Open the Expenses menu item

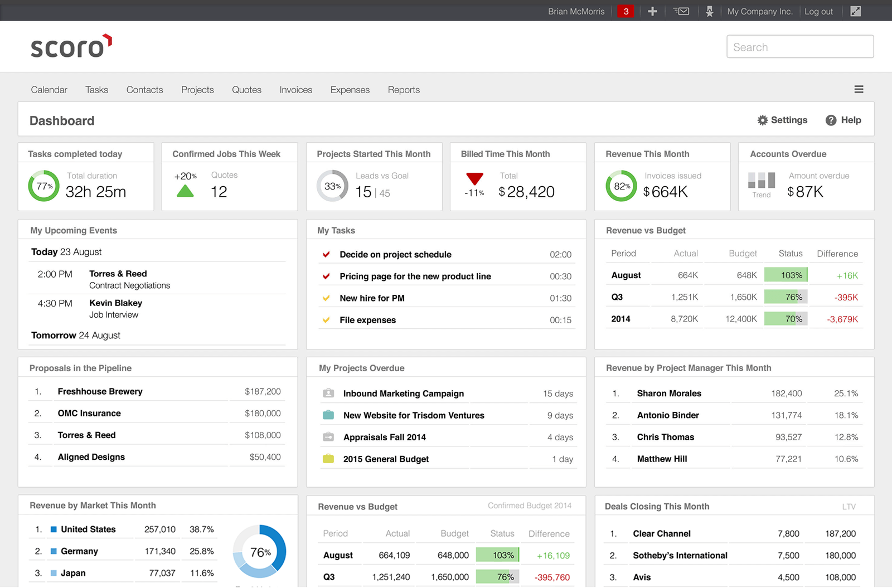click(x=350, y=90)
